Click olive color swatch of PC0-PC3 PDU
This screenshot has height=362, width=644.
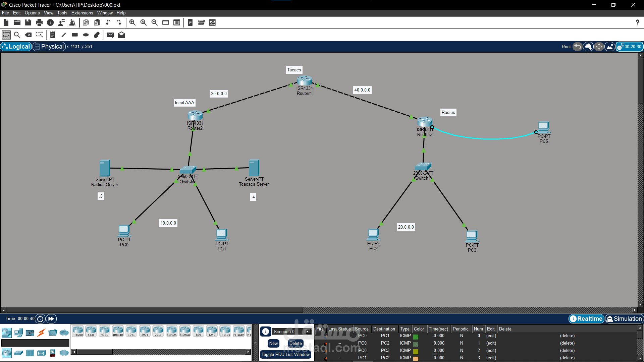click(416, 351)
